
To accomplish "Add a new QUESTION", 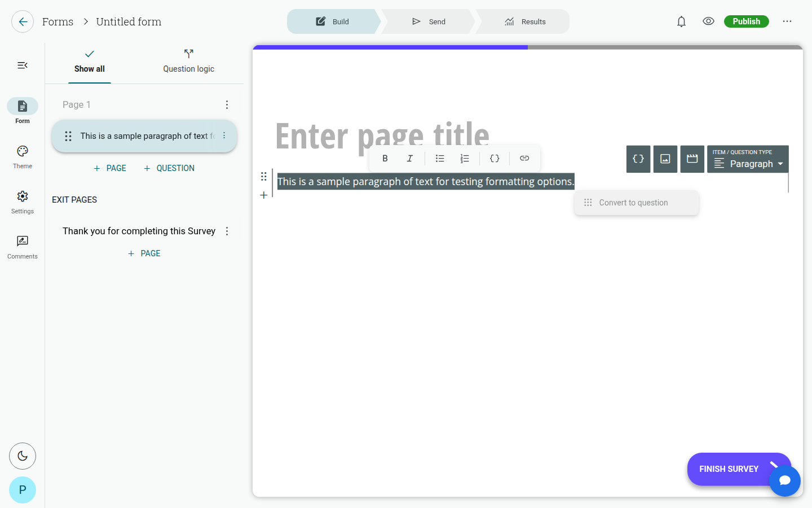I will coord(169,168).
